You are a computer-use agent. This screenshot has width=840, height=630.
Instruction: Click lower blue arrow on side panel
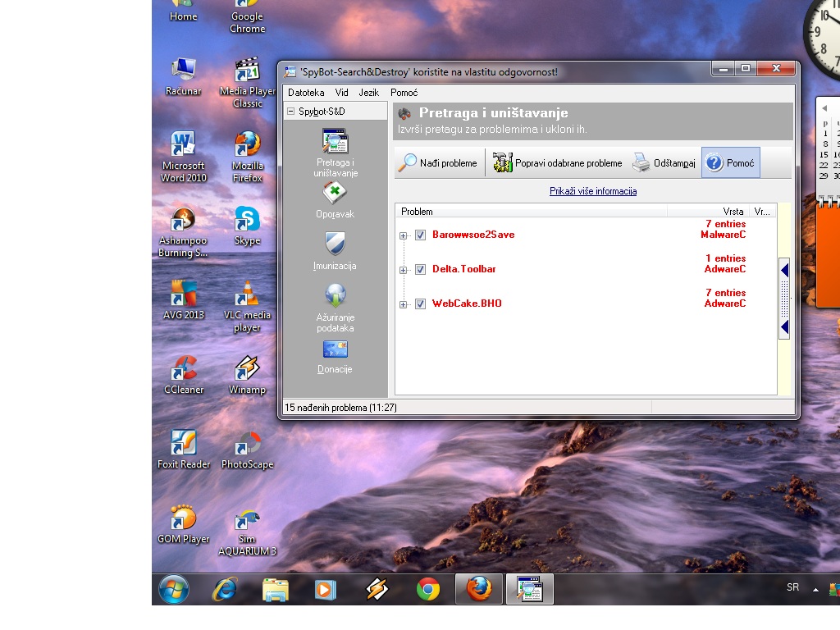point(784,327)
